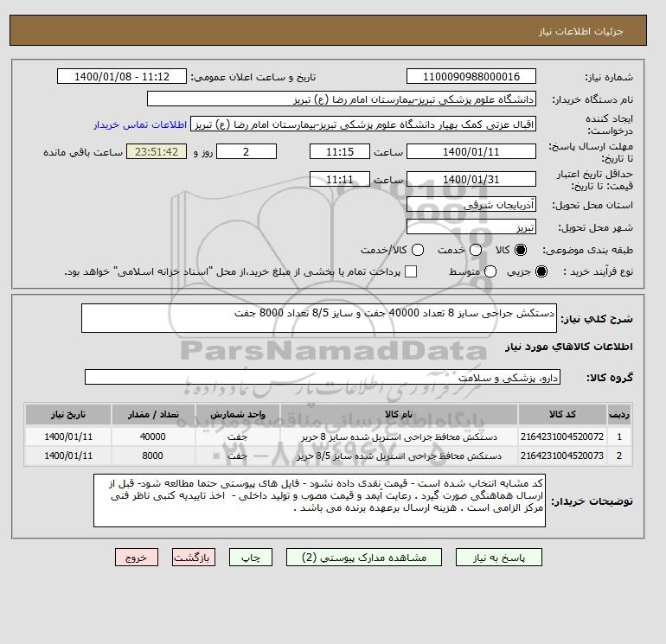Click the buyer notes text area
This screenshot has height=644, width=666.
319,501
